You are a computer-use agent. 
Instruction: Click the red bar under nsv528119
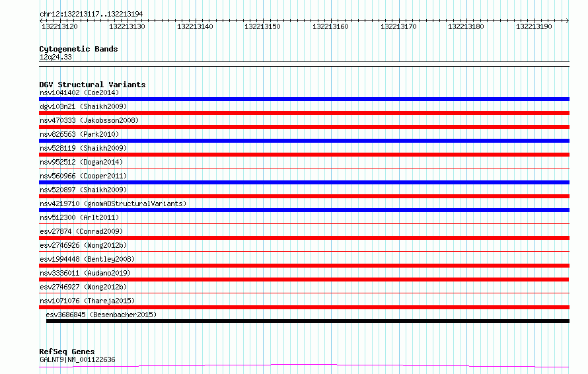(x=304, y=155)
